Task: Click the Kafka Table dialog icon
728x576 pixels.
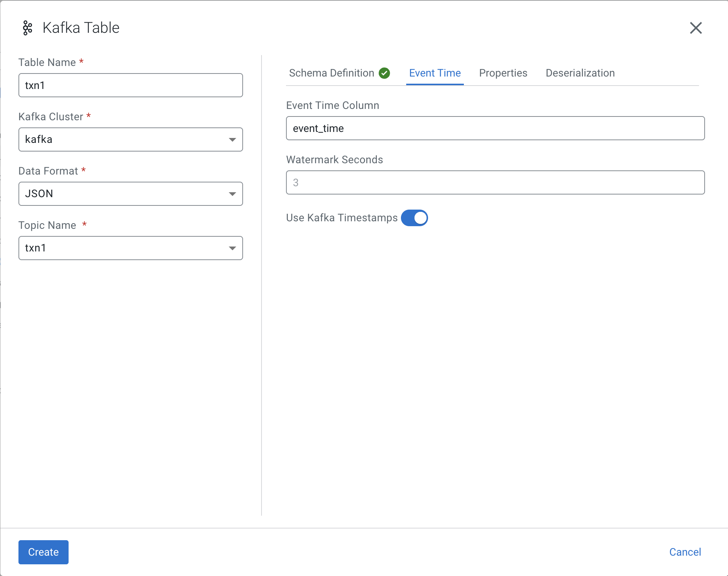Action: coord(27,28)
